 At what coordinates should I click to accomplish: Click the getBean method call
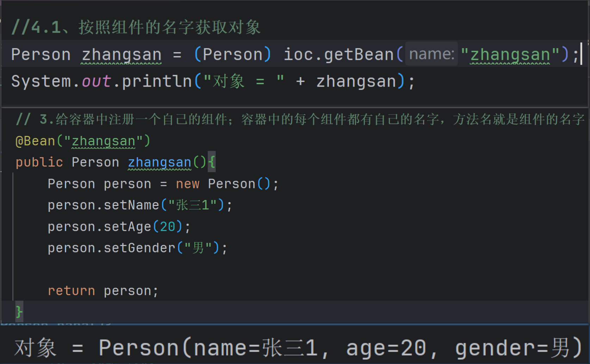click(x=359, y=55)
